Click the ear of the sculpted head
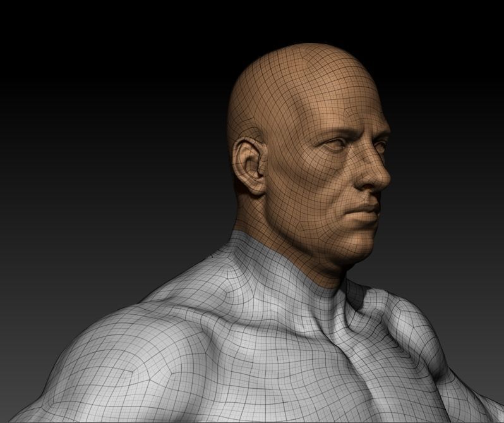 250,166
